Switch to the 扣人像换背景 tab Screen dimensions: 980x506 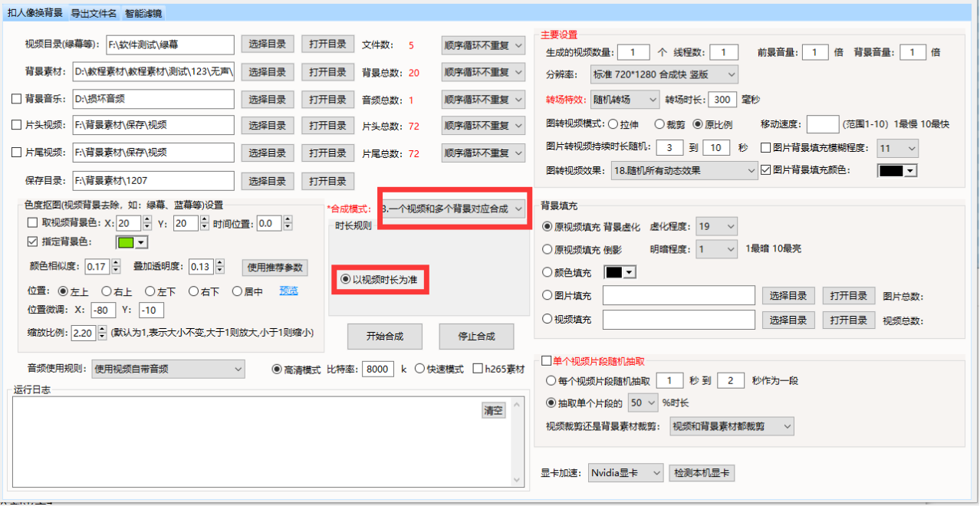pyautogui.click(x=35, y=13)
